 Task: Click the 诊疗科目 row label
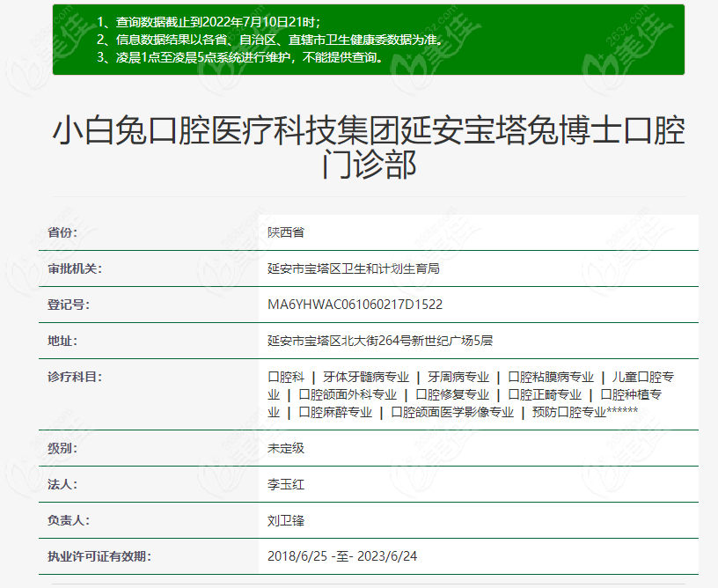click(x=75, y=378)
